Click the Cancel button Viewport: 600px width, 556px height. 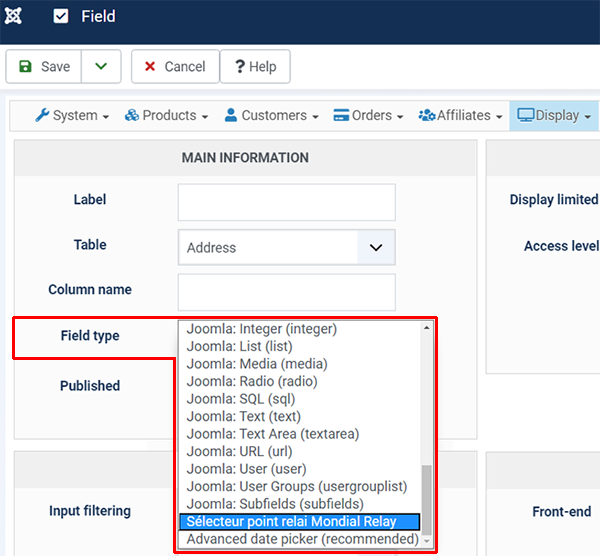point(175,66)
